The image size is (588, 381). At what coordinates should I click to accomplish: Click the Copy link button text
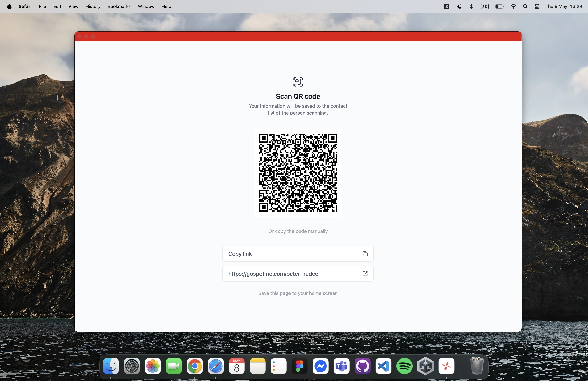coord(240,254)
